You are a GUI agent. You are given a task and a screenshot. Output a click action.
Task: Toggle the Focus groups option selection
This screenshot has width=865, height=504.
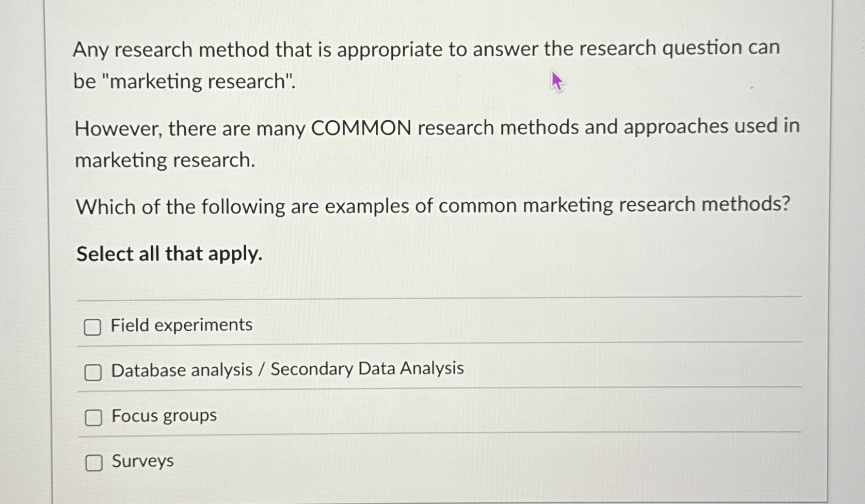[x=93, y=417]
